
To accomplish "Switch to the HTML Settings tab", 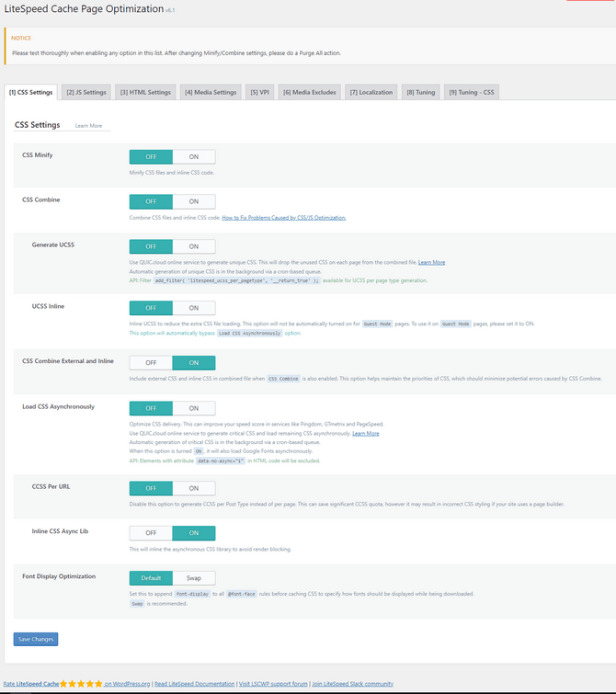I will (150, 92).
